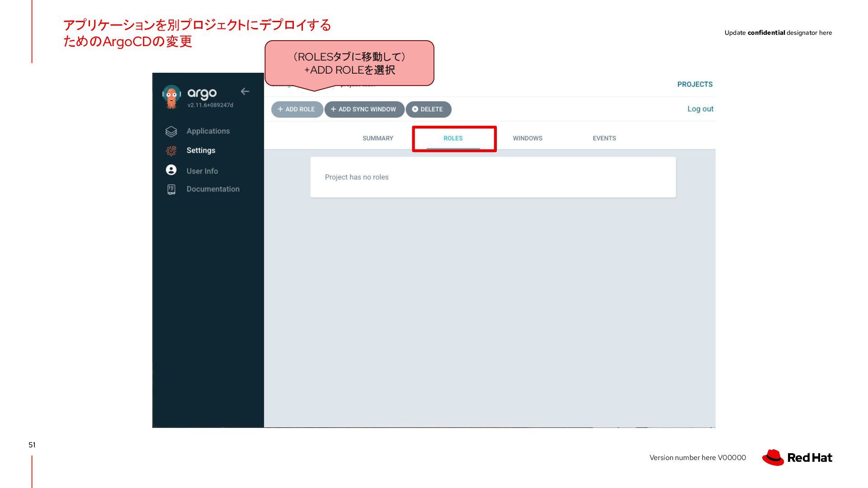The image size is (868, 488).
Task: Go to Settings in sidebar
Action: point(201,150)
